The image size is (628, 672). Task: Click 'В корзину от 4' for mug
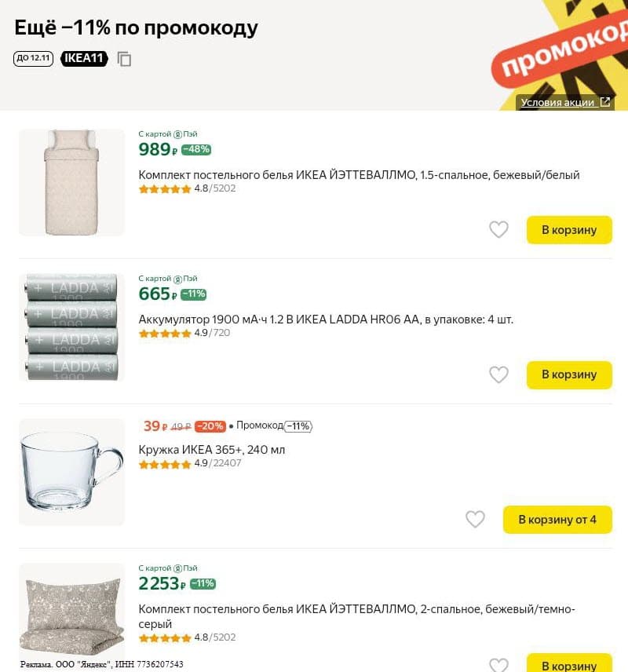557,519
